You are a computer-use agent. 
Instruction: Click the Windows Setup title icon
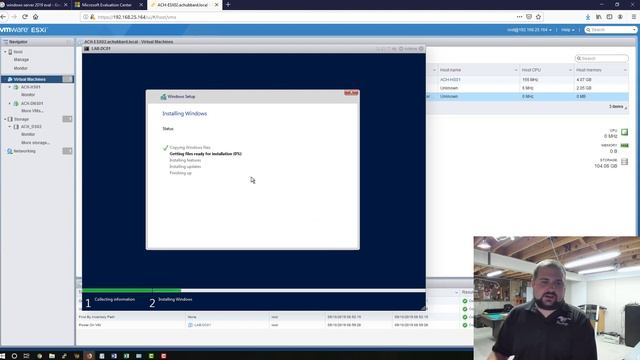click(163, 97)
